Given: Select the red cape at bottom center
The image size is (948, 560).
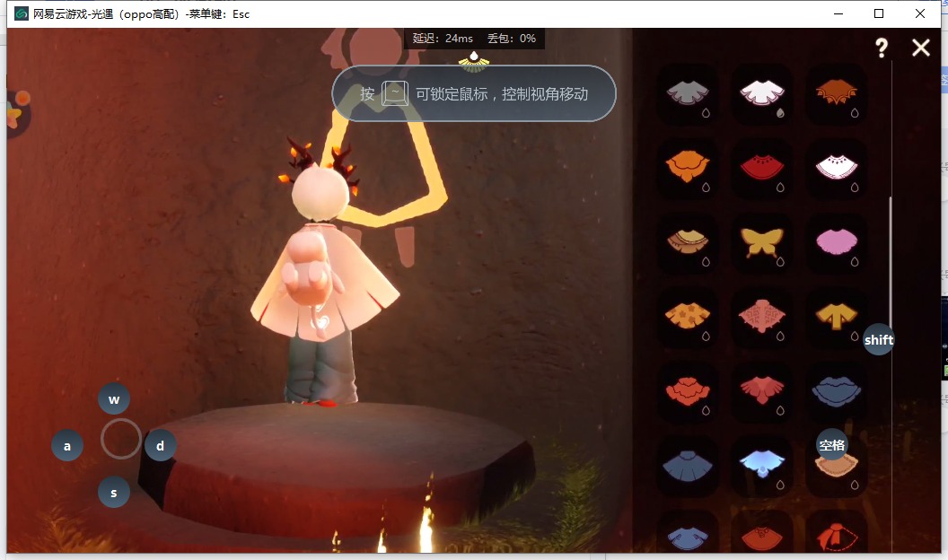Looking at the screenshot, I should (x=762, y=538).
